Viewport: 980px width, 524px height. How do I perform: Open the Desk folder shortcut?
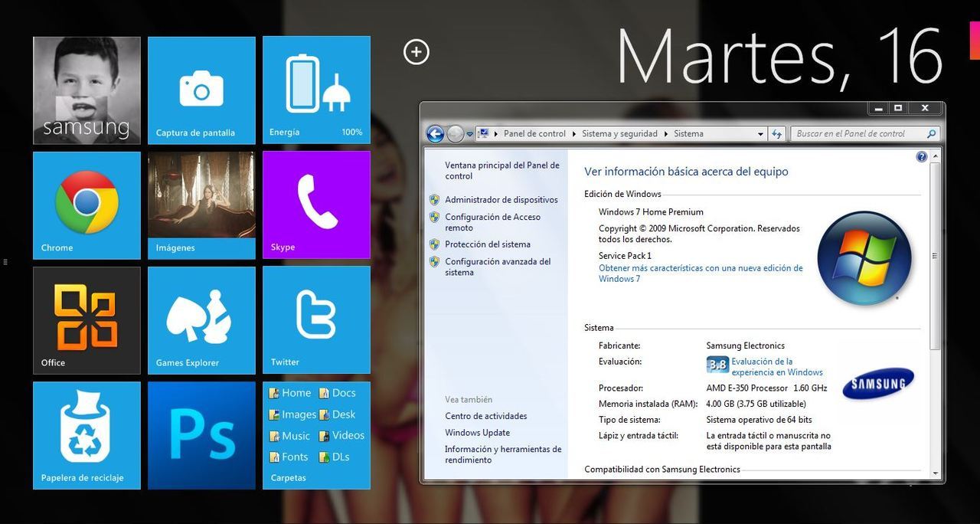click(338, 414)
